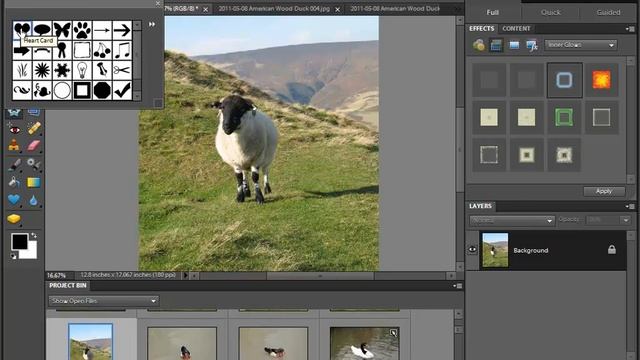Open the Effects panel flyout menu

point(631,29)
